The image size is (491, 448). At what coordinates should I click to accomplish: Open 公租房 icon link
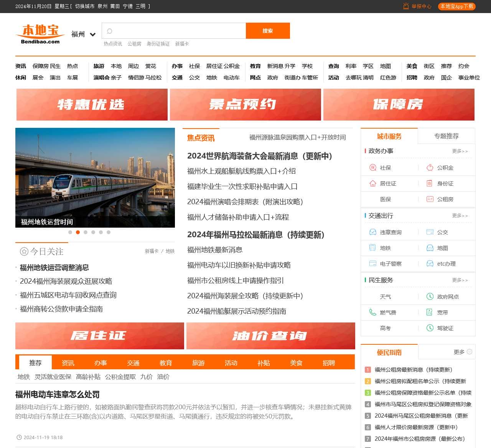pos(430,199)
